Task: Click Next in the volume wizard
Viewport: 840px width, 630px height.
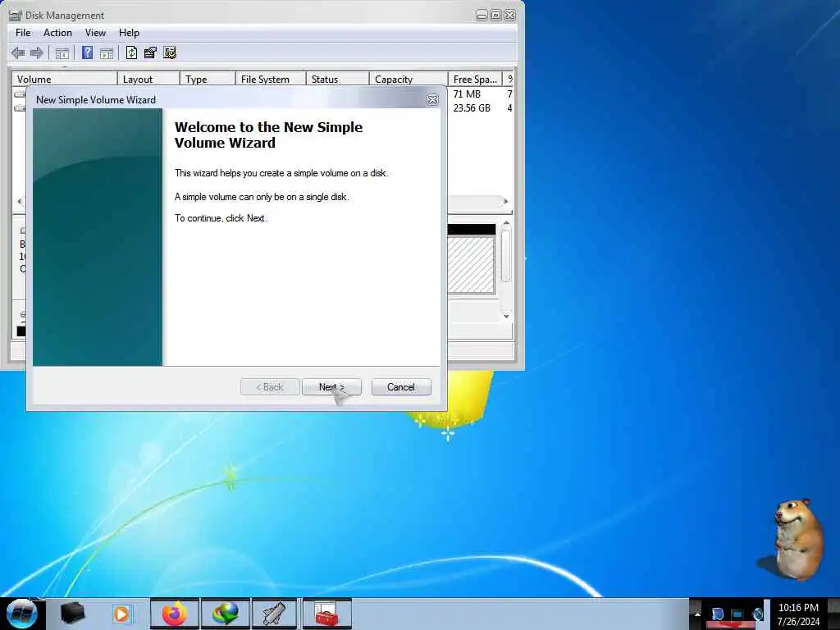Action: 331,387
